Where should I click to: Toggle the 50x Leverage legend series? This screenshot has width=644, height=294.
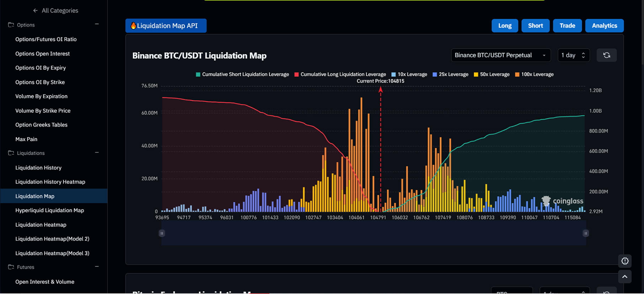491,74
